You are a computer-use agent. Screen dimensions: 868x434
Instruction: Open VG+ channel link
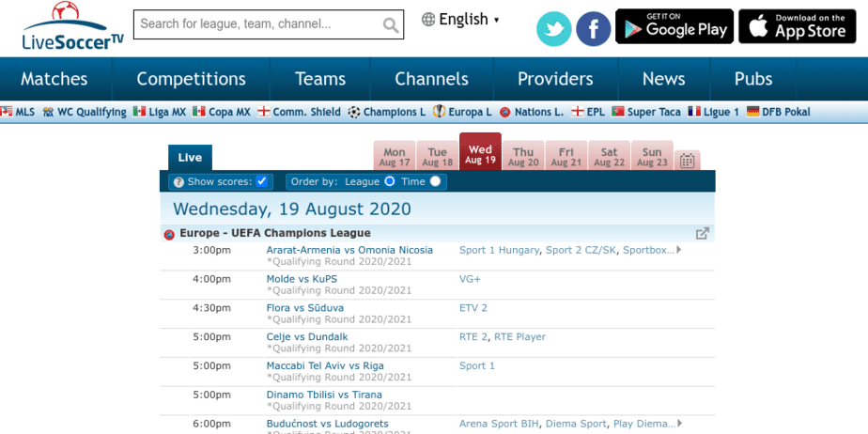(x=470, y=279)
